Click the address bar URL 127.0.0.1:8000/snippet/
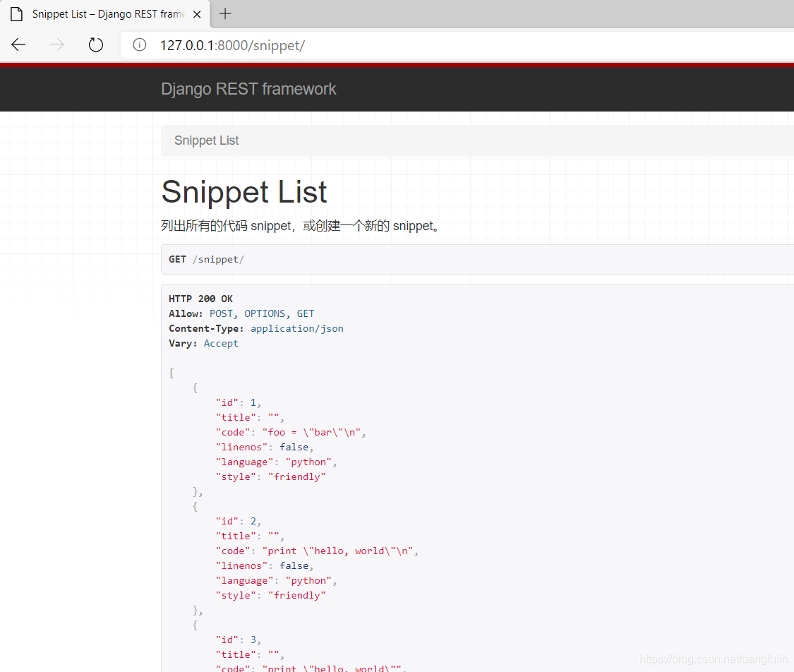 coord(232,46)
